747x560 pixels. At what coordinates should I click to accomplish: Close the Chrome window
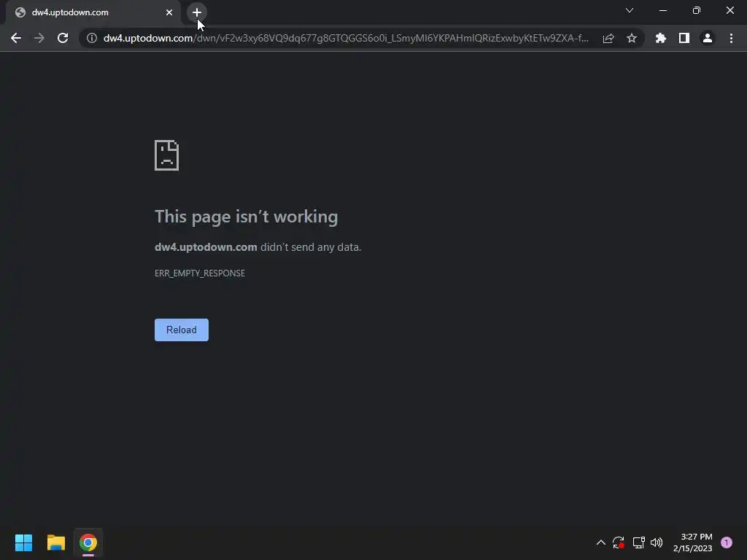tap(729, 10)
